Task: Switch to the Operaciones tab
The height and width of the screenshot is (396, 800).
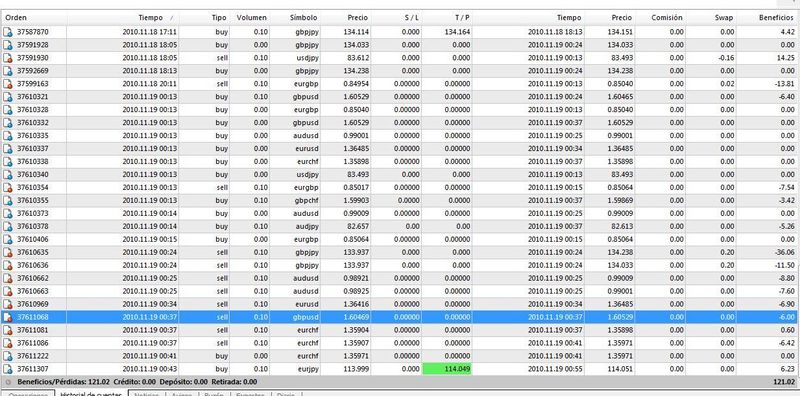Action: 29,395
